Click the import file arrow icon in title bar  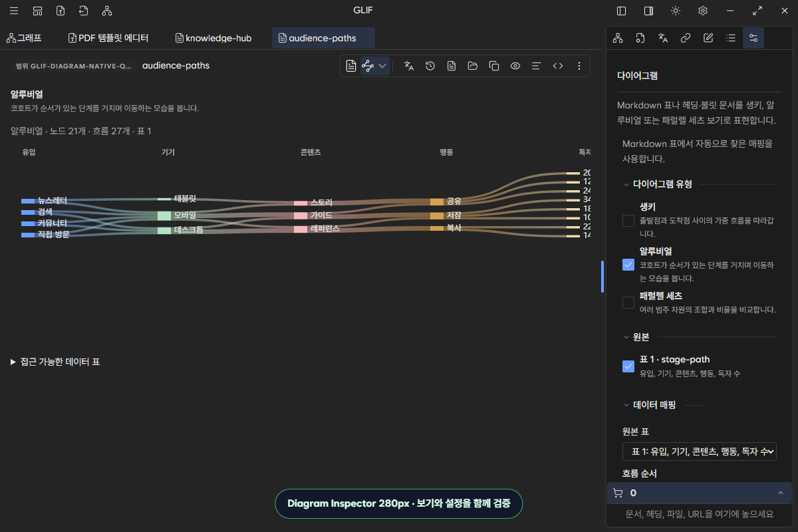83,11
